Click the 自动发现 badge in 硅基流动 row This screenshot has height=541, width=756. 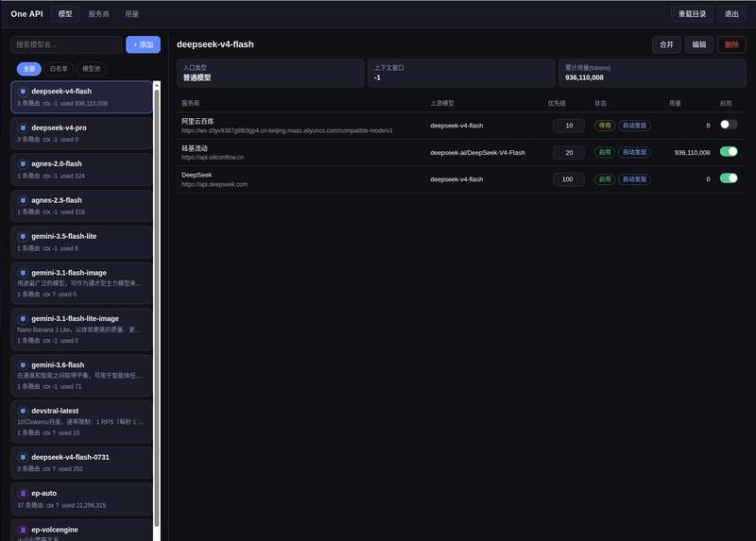pyautogui.click(x=634, y=152)
